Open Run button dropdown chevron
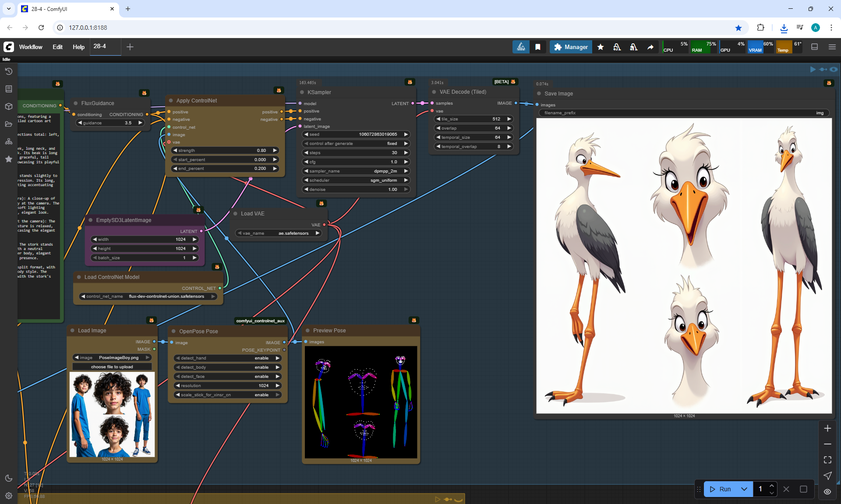The image size is (841, 504). tap(744, 489)
